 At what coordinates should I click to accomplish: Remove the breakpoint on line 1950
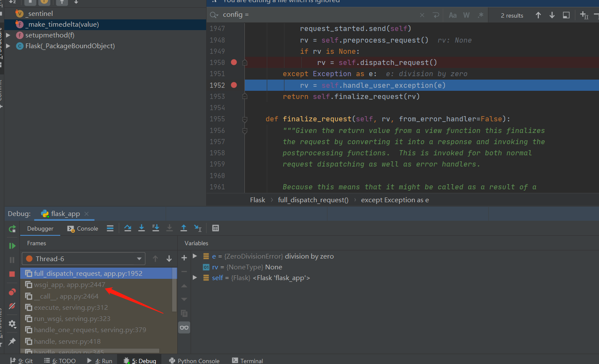pos(234,62)
